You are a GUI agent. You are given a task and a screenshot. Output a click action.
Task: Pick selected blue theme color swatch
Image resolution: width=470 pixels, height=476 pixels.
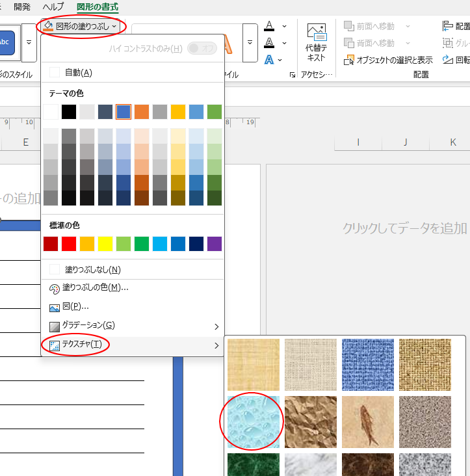[124, 112]
